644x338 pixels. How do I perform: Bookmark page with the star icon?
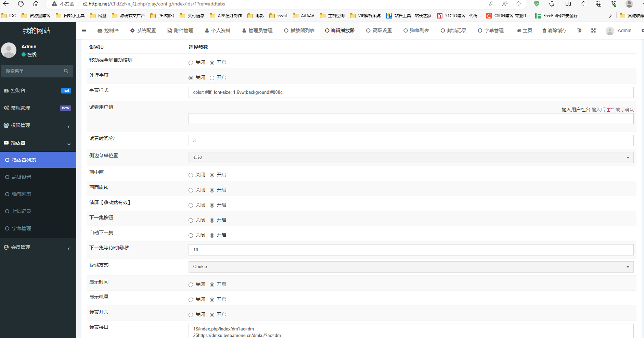click(518, 4)
